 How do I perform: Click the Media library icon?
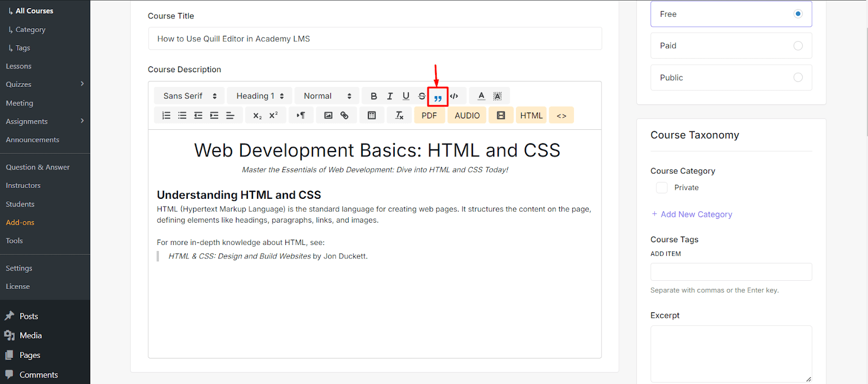coord(9,335)
